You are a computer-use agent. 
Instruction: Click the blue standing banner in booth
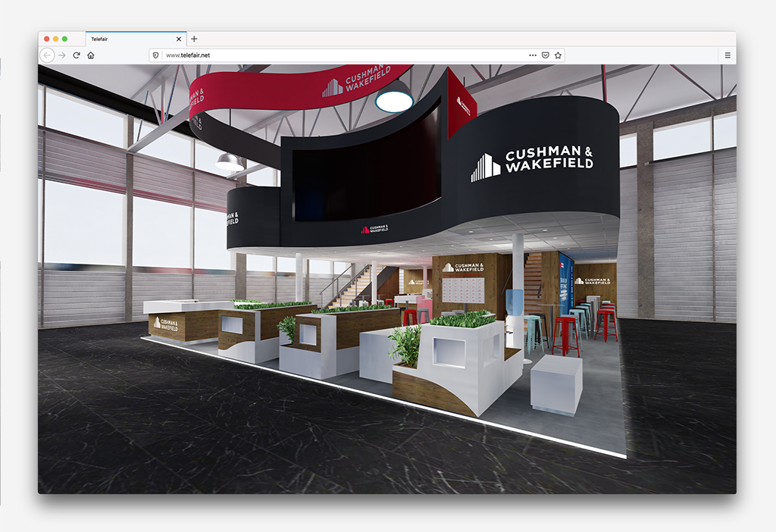point(565,280)
